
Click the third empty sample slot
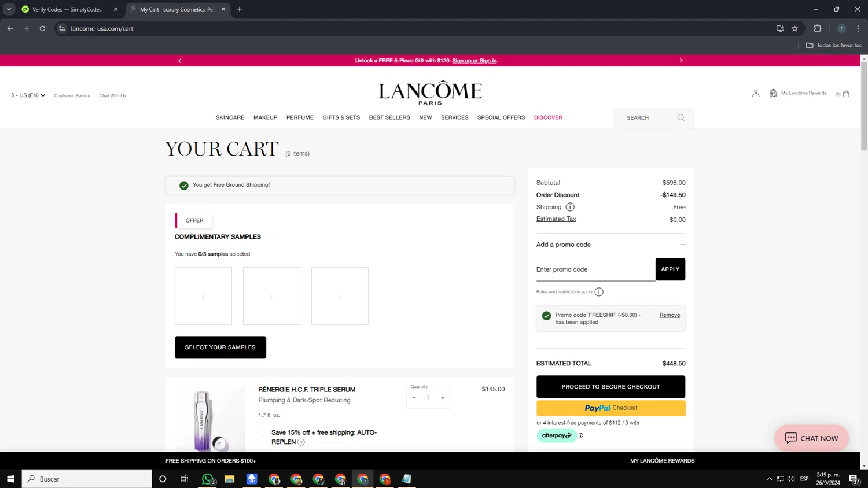[340, 296]
